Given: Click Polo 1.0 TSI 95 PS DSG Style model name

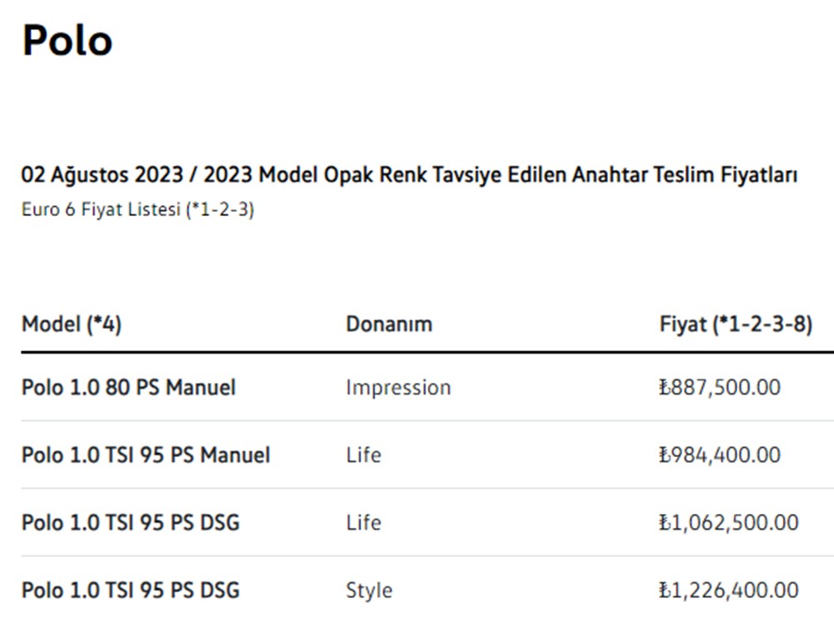Looking at the screenshot, I should (131, 591).
